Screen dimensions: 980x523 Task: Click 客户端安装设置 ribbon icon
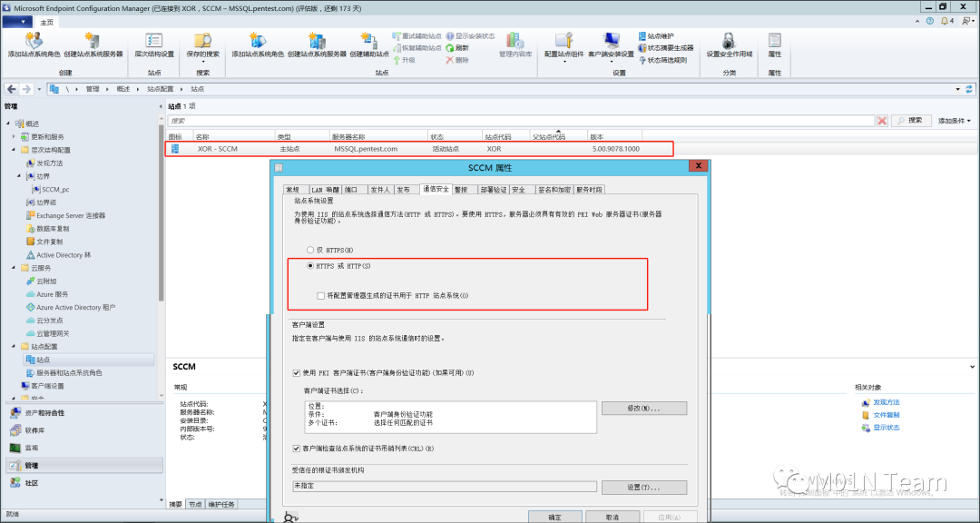(x=611, y=41)
